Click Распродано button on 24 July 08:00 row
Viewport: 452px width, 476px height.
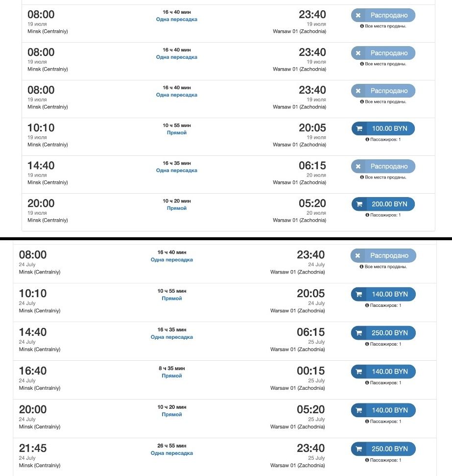tap(383, 255)
